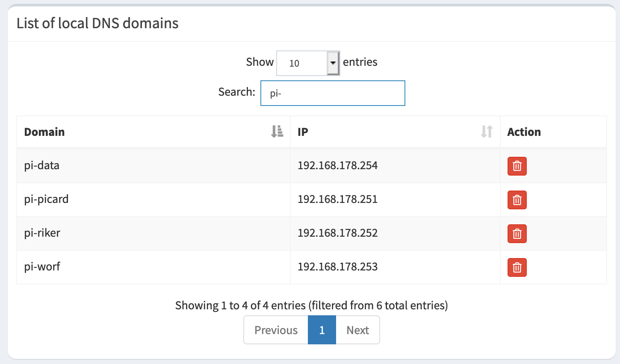The image size is (620, 364).
Task: Select the pi-picard domain cell
Action: (46, 199)
